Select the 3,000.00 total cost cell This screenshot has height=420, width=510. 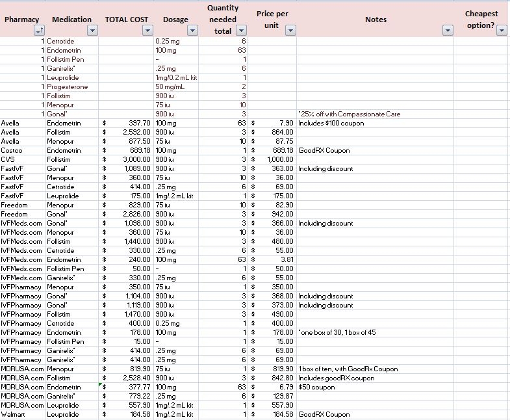(126, 159)
